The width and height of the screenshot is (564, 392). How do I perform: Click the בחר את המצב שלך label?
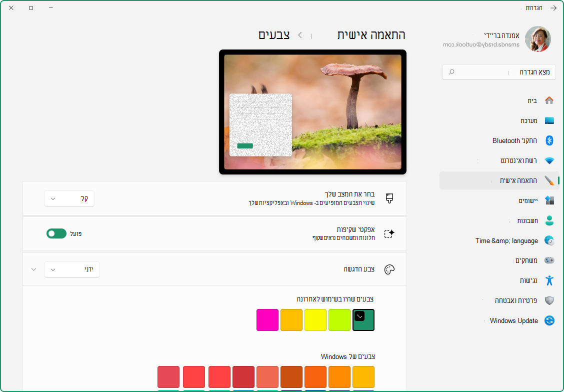click(350, 194)
